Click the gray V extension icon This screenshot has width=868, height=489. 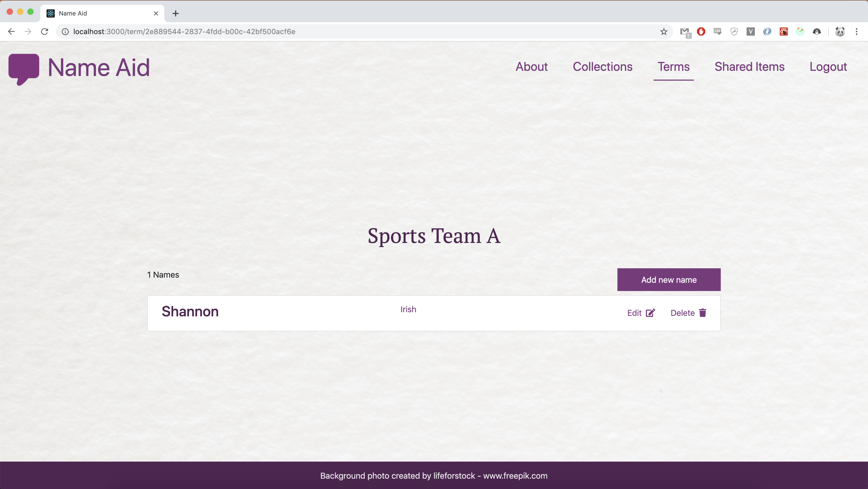(x=750, y=32)
